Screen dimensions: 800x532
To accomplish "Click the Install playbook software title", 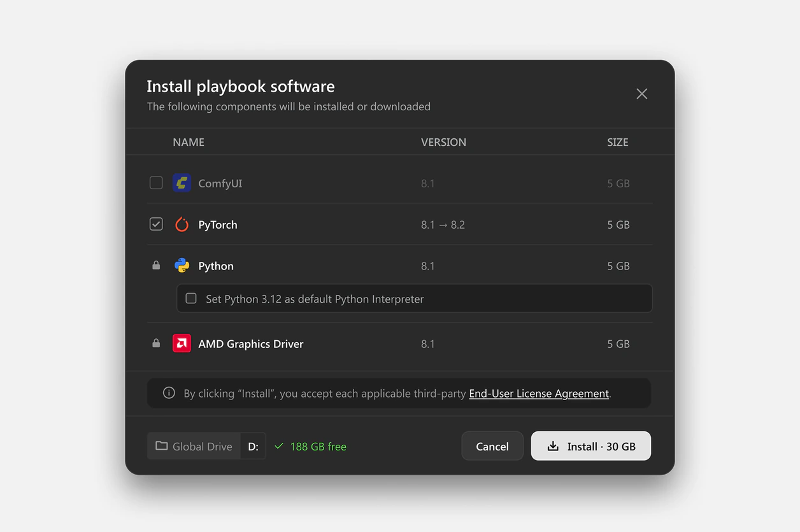I will [241, 87].
